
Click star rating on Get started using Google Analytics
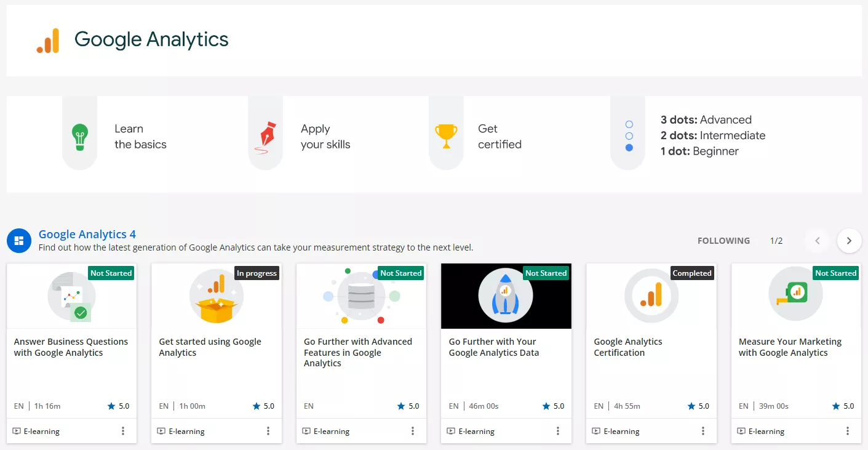[x=263, y=406]
